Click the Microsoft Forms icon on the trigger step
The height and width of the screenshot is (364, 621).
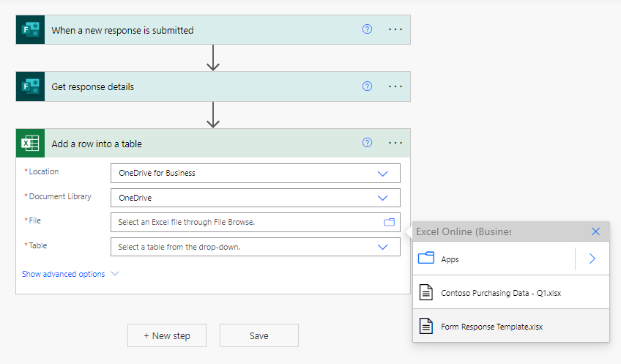click(x=30, y=30)
